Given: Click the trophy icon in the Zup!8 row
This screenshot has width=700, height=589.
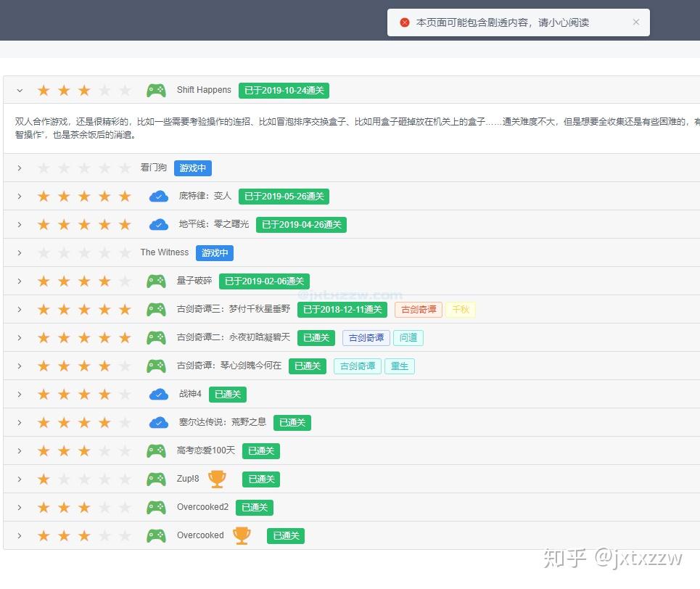Looking at the screenshot, I should 217,479.
